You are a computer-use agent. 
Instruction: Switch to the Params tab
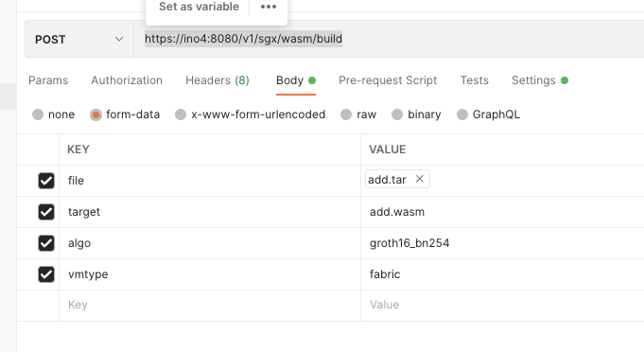point(48,80)
